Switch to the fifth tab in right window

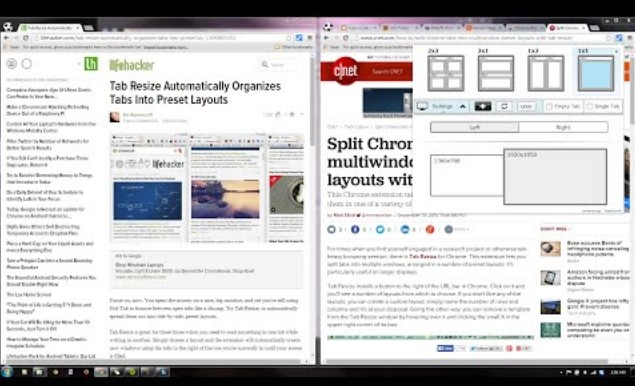526,28
